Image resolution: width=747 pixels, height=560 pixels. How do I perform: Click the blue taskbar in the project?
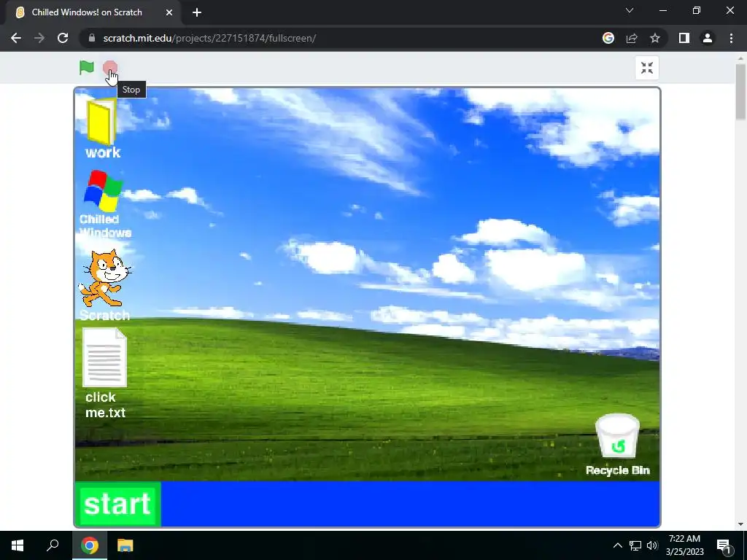pos(410,504)
